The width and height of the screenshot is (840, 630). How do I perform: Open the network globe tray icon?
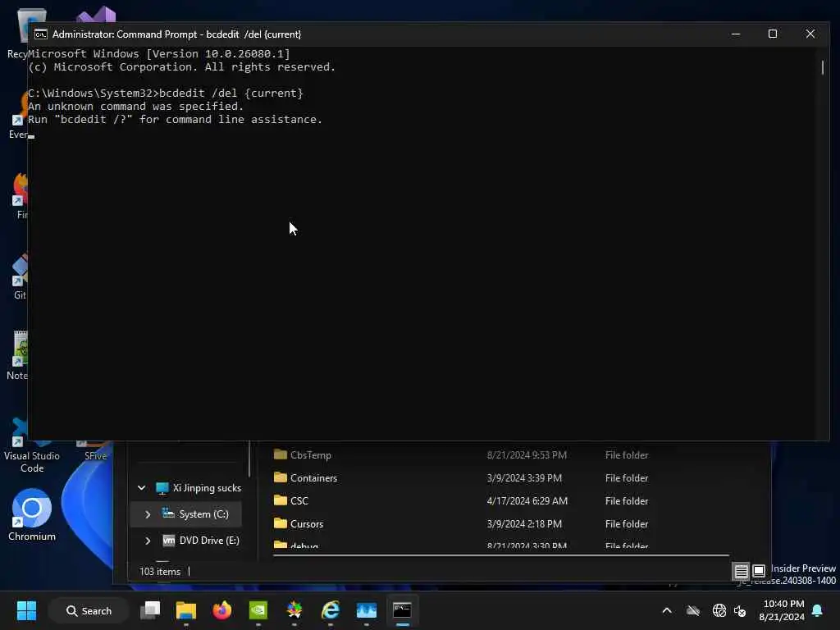[x=719, y=610]
